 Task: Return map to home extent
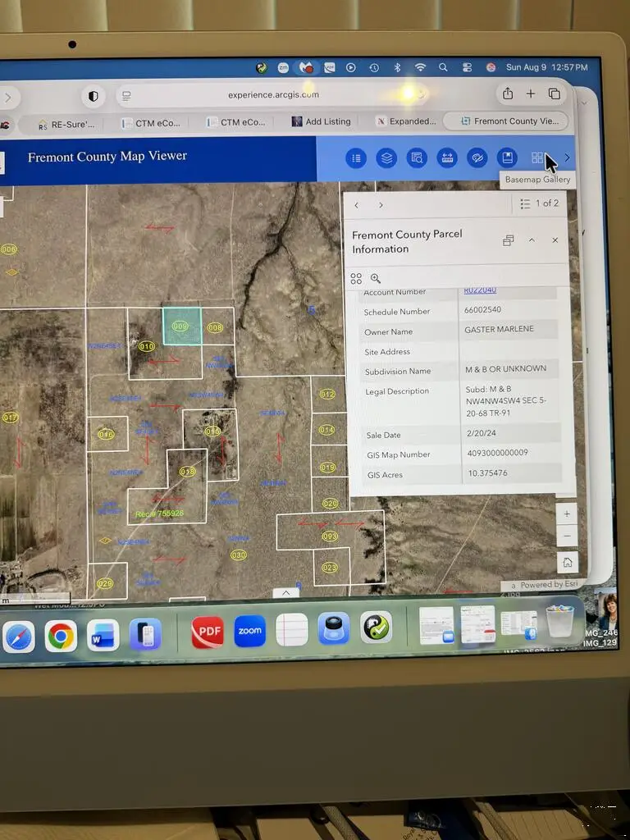[x=568, y=563]
